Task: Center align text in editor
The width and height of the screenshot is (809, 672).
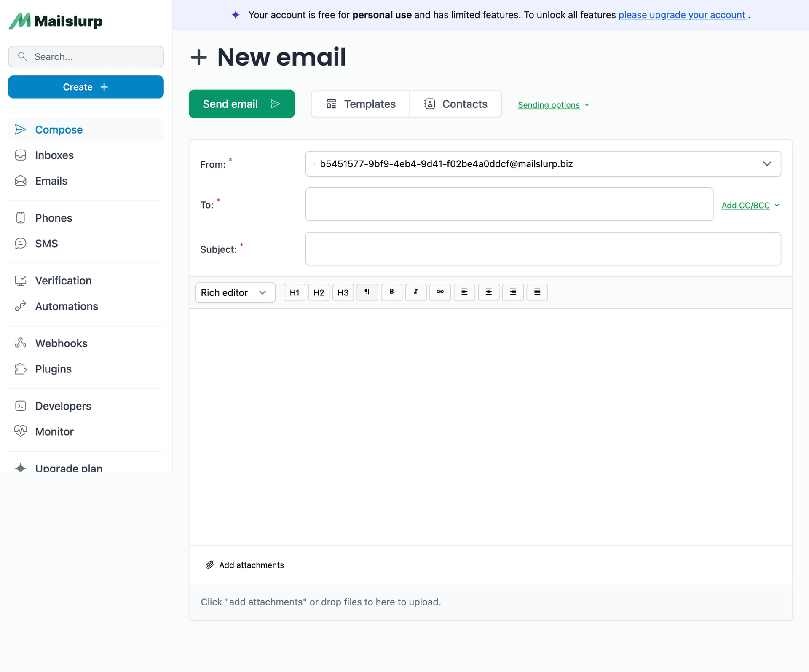Action: click(488, 292)
